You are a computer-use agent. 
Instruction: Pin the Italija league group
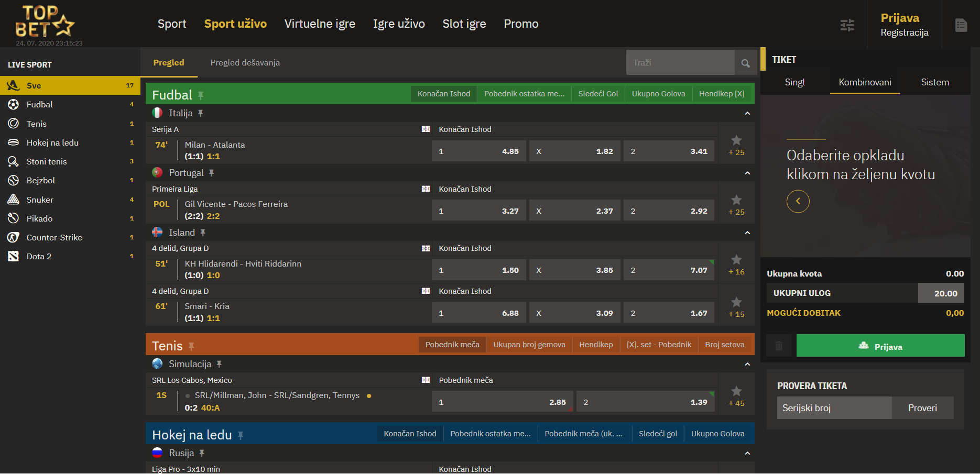(x=200, y=113)
